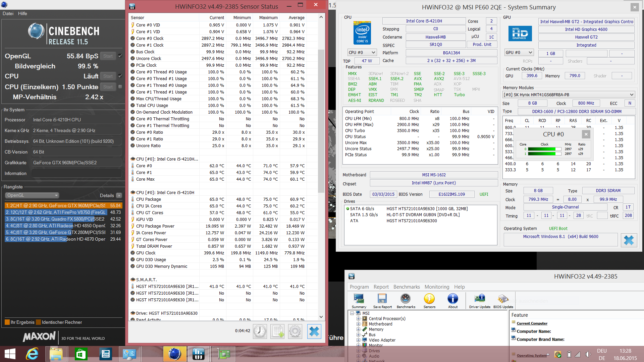Click the Sensor Status vertical scrollbar thumb
This screenshot has width=644, height=362.
[x=321, y=121]
